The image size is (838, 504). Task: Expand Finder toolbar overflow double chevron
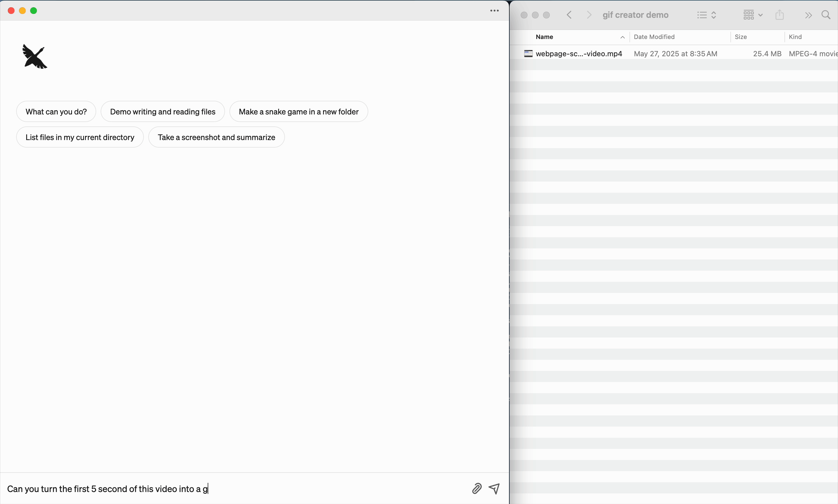808,15
